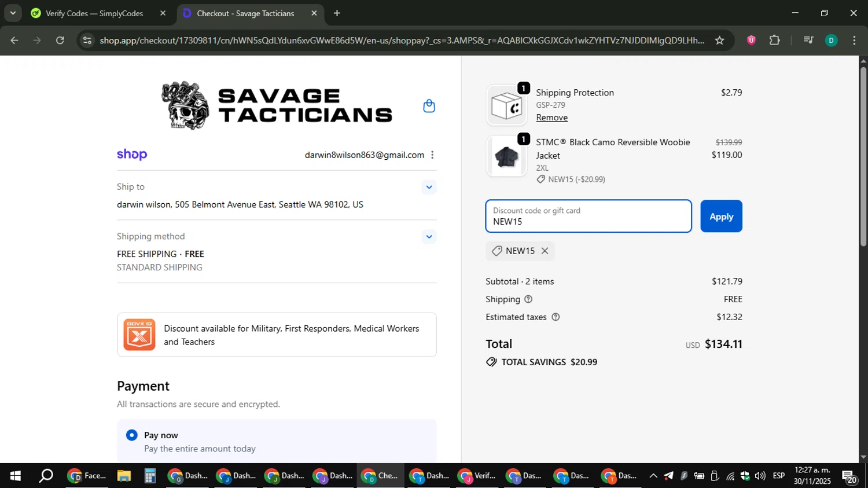Open the shopping bag cart icon

click(x=429, y=106)
